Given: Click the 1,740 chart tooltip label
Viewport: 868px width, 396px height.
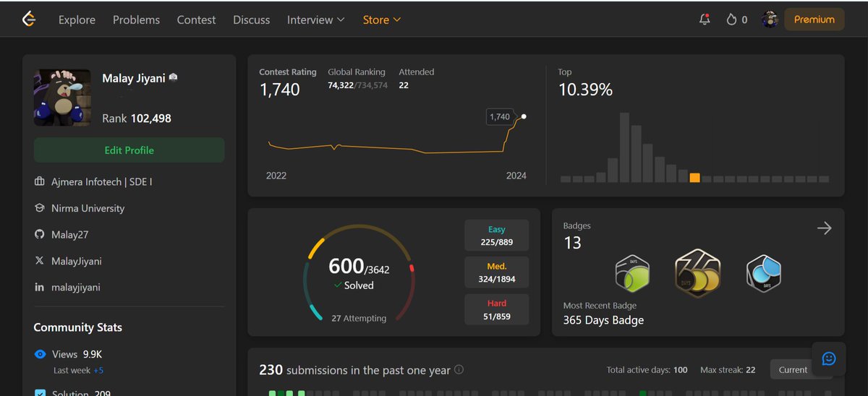Looking at the screenshot, I should 500,116.
